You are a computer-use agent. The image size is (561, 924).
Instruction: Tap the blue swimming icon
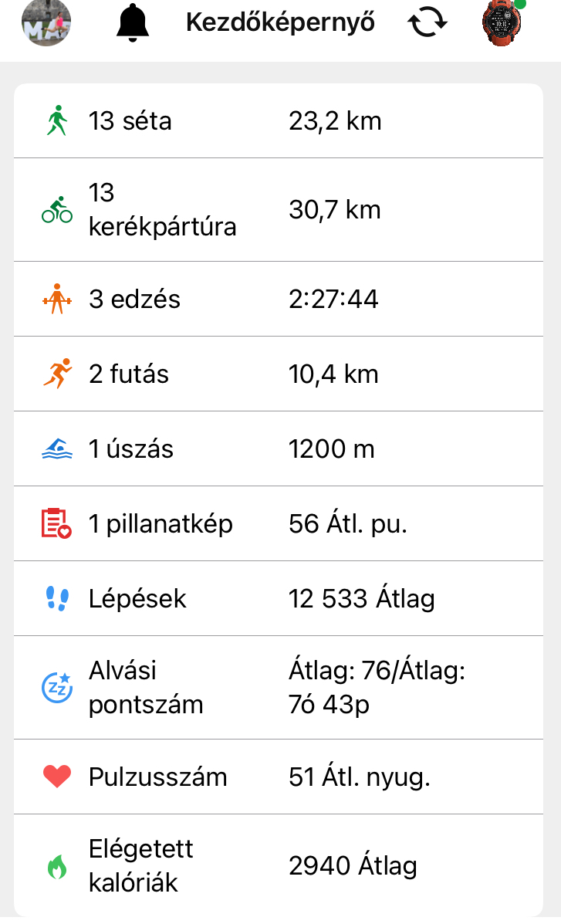[x=56, y=449]
